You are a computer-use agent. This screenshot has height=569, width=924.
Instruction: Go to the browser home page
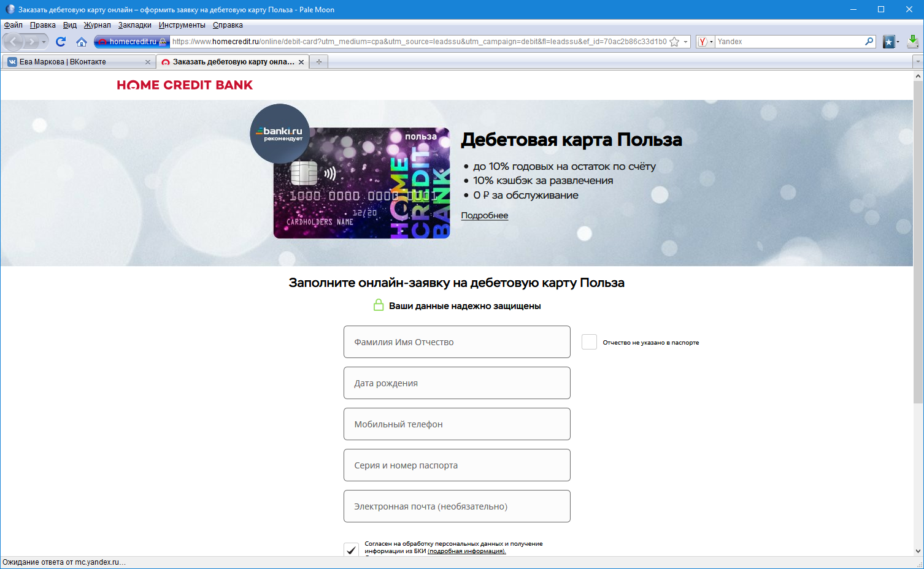tap(82, 42)
